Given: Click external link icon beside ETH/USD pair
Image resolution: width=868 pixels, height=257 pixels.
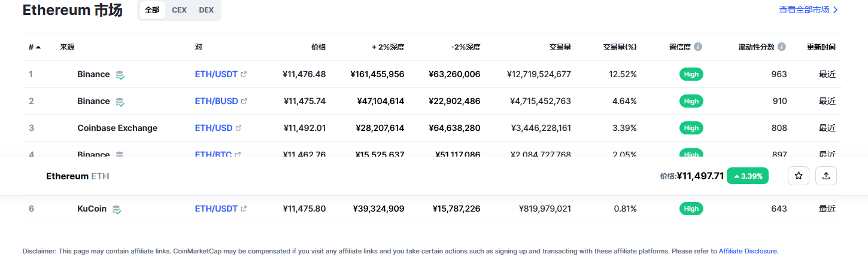Looking at the screenshot, I should tap(239, 128).
